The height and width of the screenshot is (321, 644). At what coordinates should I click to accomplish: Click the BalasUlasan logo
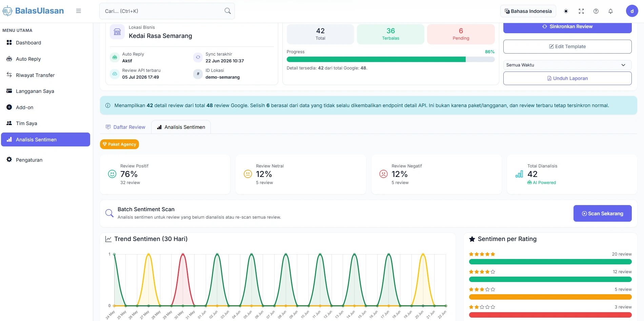33,11
